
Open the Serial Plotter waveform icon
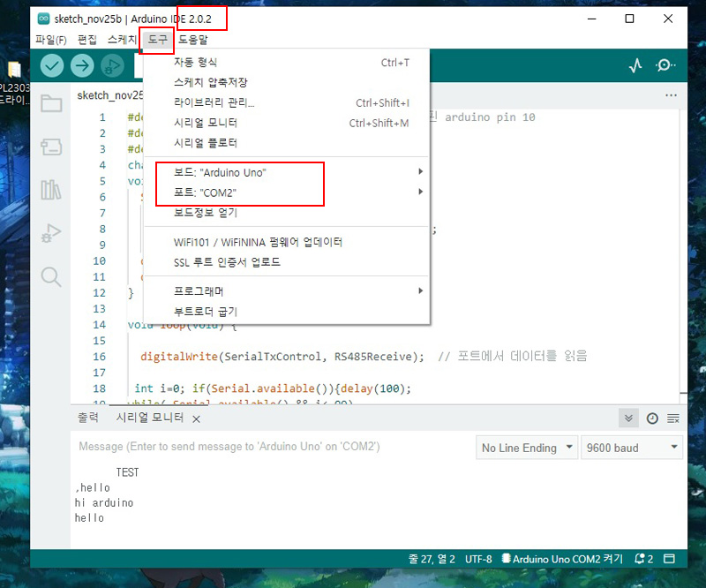pos(635,66)
